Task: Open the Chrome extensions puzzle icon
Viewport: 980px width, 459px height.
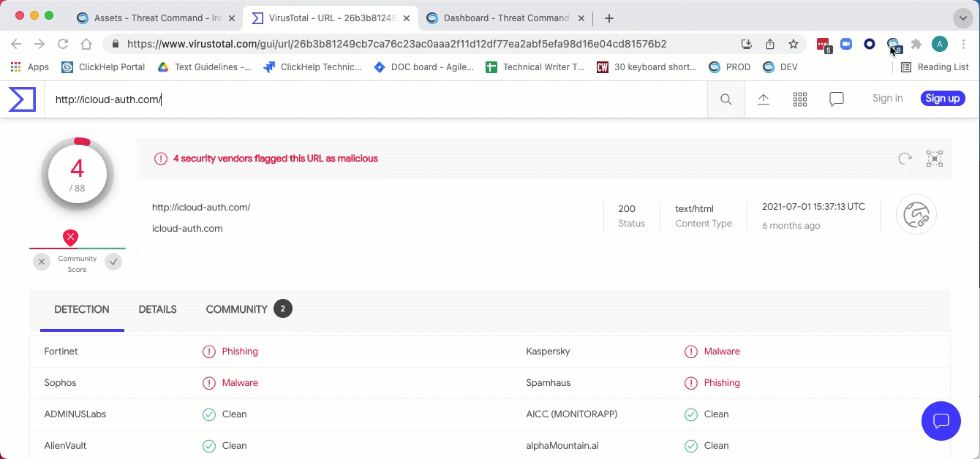Action: pos(916,44)
